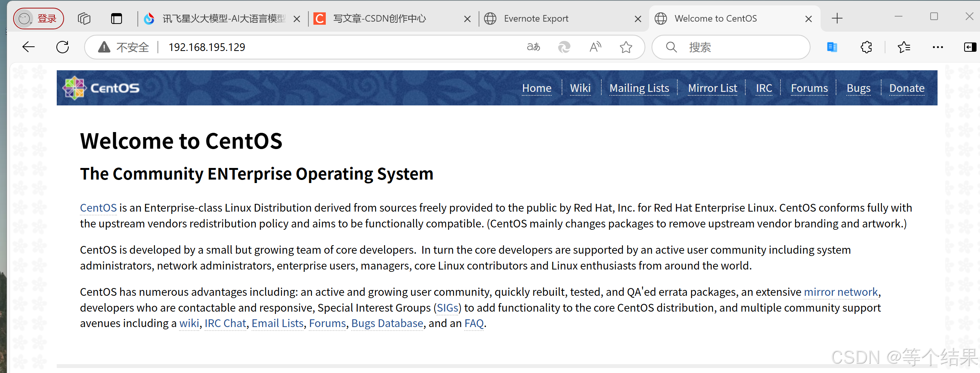Click the not secure warning icon

pyautogui.click(x=104, y=47)
